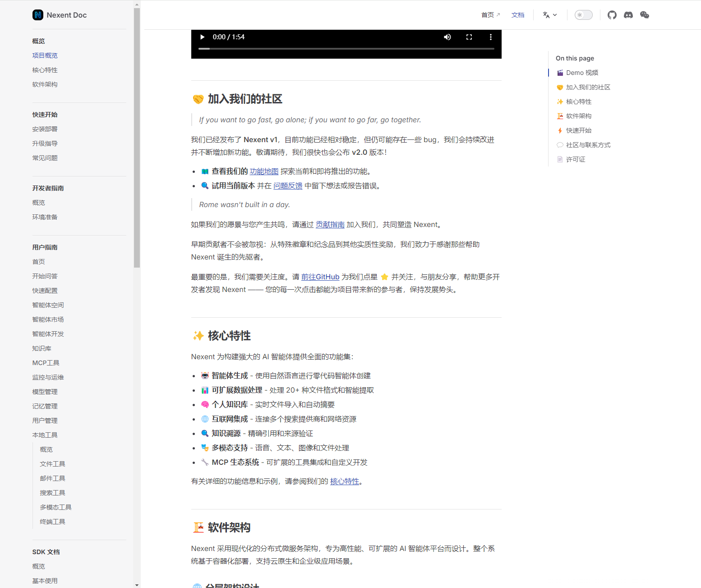Toggle dark mode appearance switch
The image size is (701, 588).
(583, 15)
